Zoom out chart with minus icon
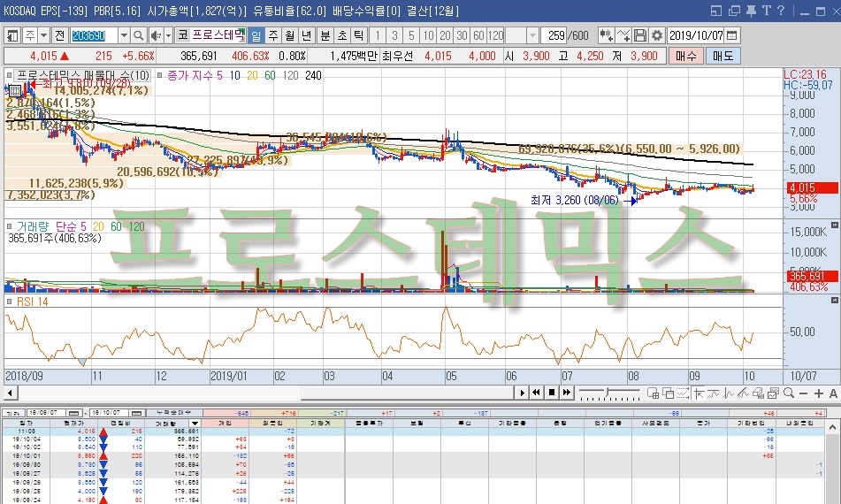This screenshot has width=841, height=504. [804, 393]
